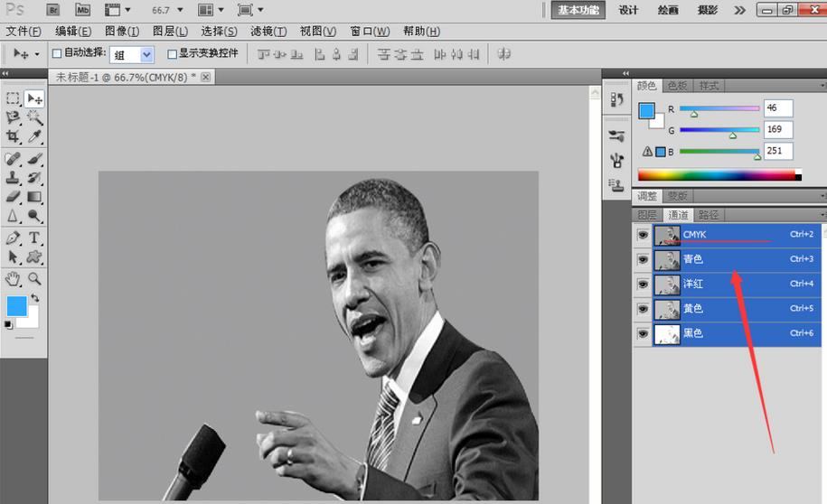
Task: Switch to the 设计 workspace
Action: (628, 10)
